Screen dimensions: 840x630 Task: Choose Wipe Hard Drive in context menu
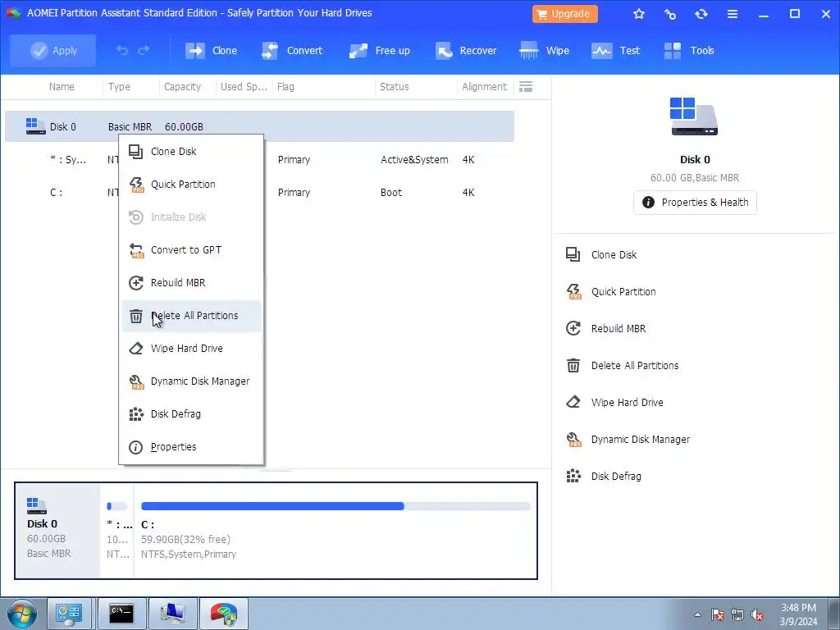point(191,349)
